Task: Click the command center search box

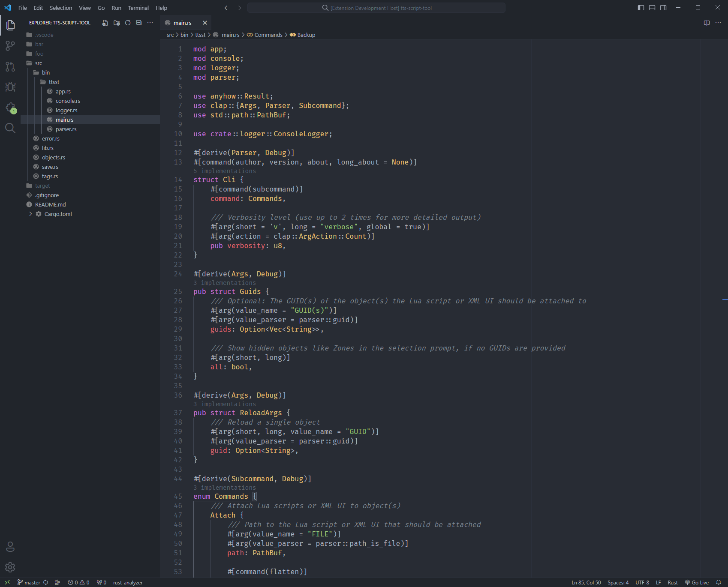Action: coord(376,8)
